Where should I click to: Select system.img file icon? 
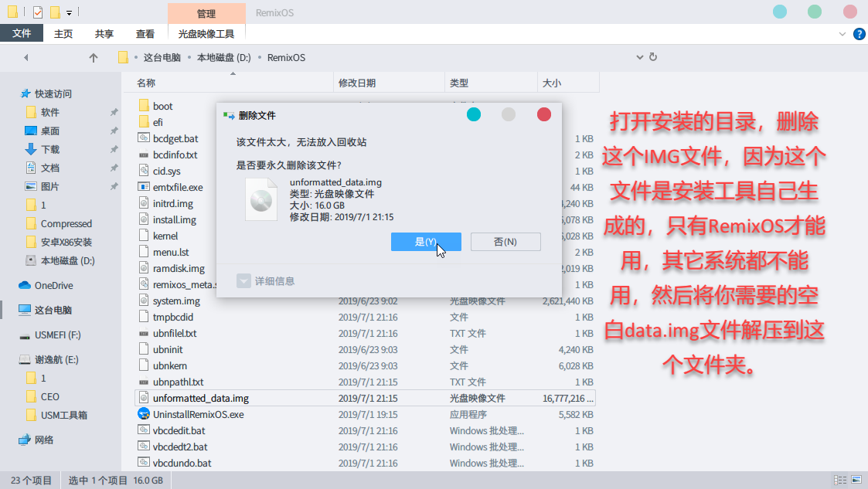click(144, 301)
